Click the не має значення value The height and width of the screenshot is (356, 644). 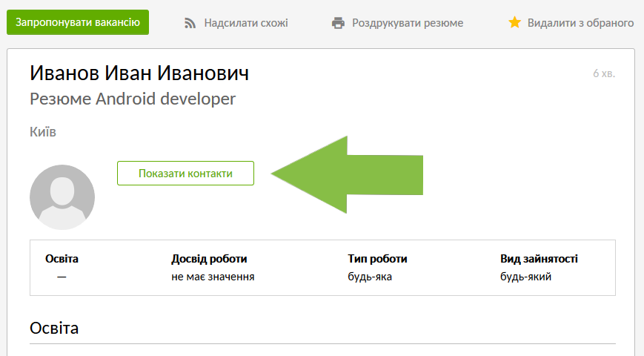[213, 277]
